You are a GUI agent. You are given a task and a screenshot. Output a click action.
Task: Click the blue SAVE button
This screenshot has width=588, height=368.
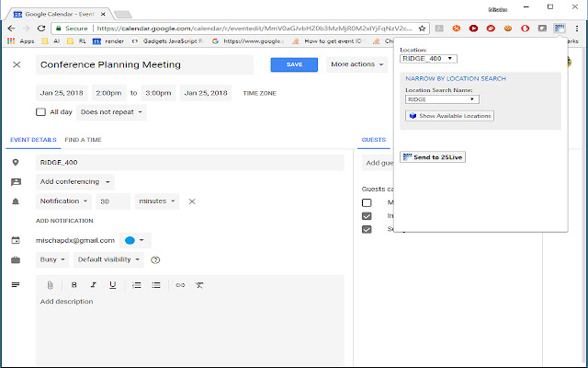click(294, 64)
